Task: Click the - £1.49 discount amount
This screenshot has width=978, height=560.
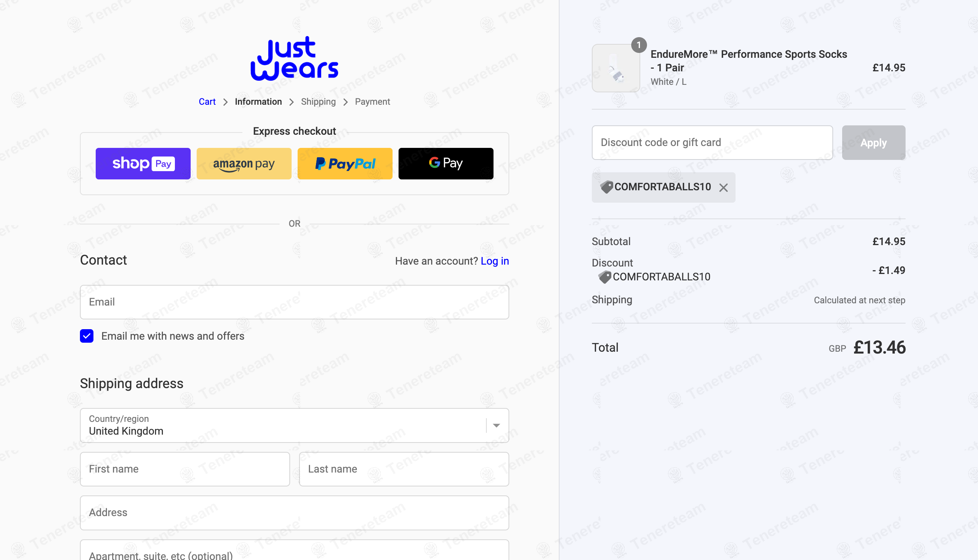Action: pos(888,270)
